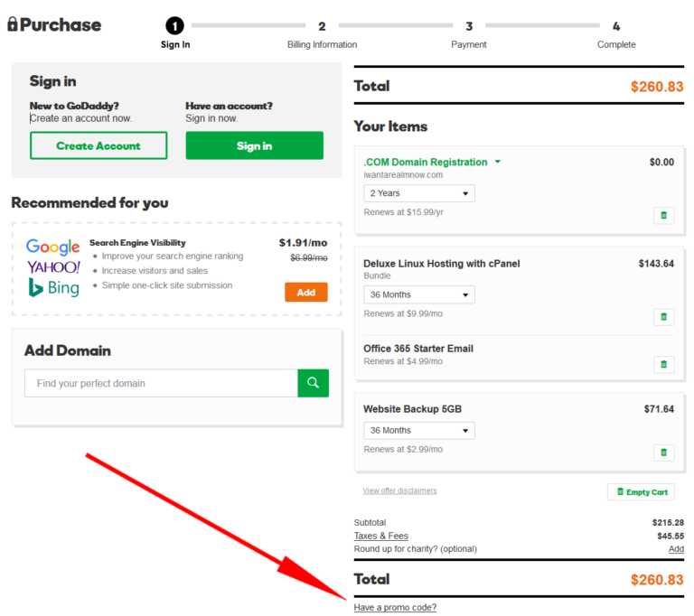This screenshot has width=694, height=616.
Task: Click the Create Account button
Action: coord(98,145)
